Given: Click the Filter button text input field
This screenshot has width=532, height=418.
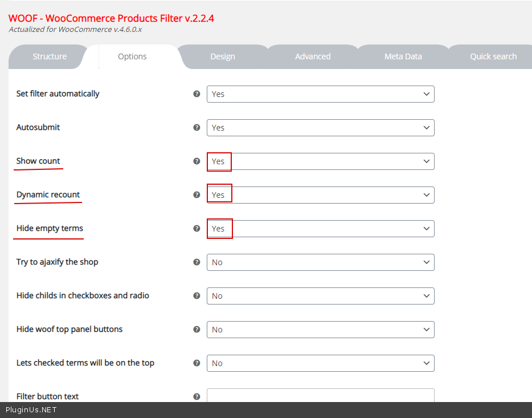Looking at the screenshot, I should click(320, 396).
